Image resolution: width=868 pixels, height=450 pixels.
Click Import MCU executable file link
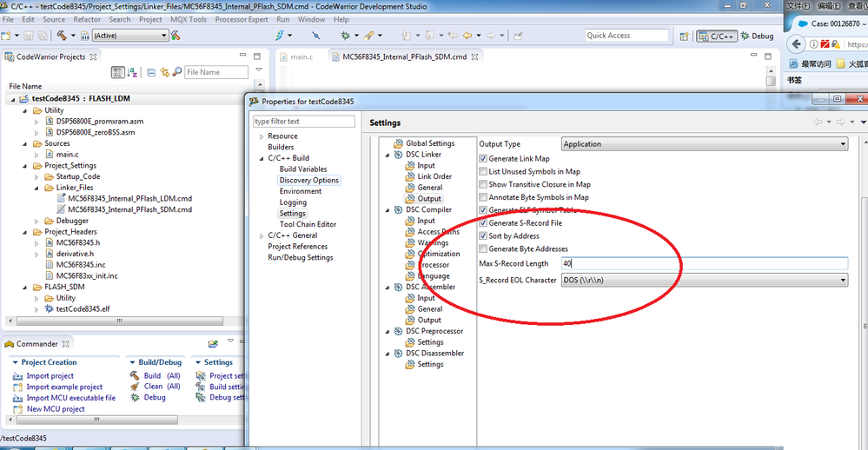point(71,398)
